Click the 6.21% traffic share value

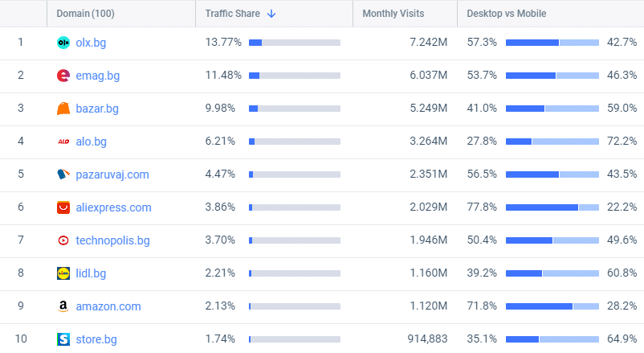click(x=220, y=141)
